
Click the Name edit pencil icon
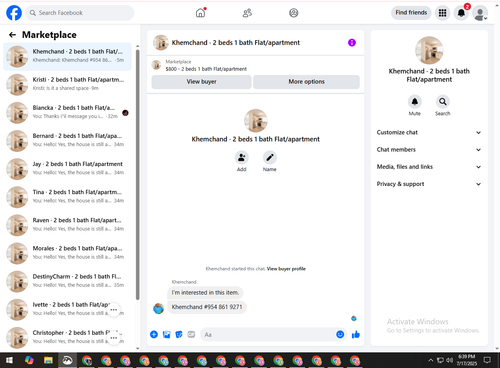tap(270, 157)
